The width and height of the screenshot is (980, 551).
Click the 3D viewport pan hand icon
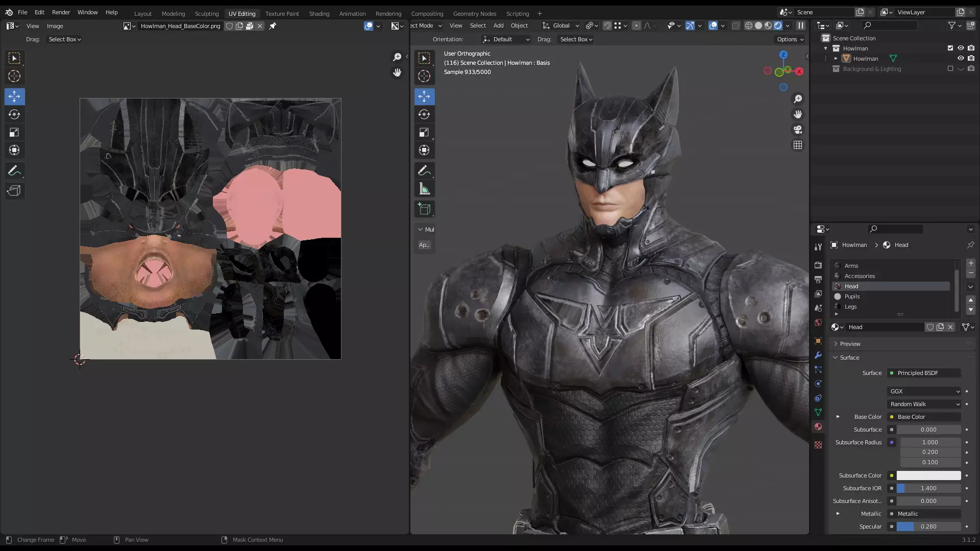tap(798, 114)
